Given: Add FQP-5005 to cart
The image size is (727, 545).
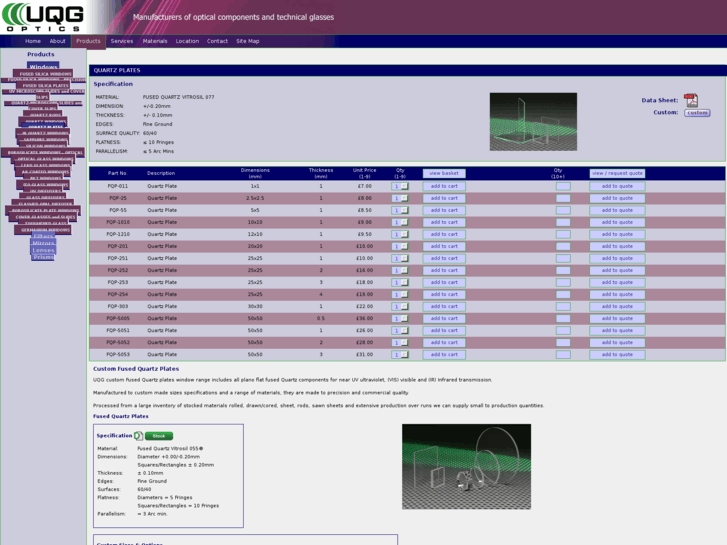Looking at the screenshot, I should coord(444,319).
